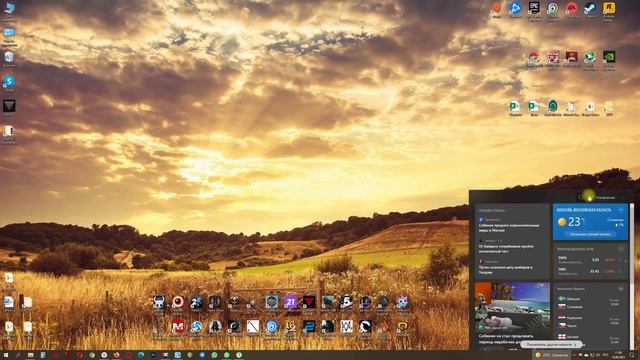This screenshot has height=360, width=640.
Task: Open the Recycle Bin desktop icon
Action: 9,58
